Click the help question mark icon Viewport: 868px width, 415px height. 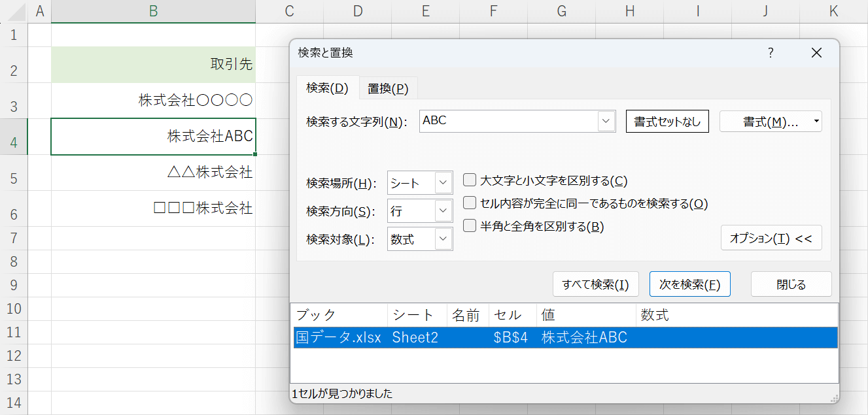click(x=771, y=53)
